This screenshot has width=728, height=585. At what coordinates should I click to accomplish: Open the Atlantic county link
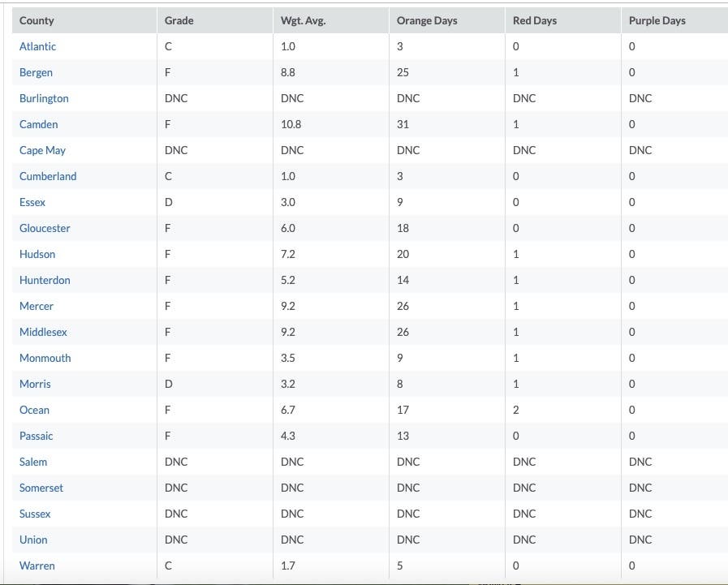[x=37, y=46]
